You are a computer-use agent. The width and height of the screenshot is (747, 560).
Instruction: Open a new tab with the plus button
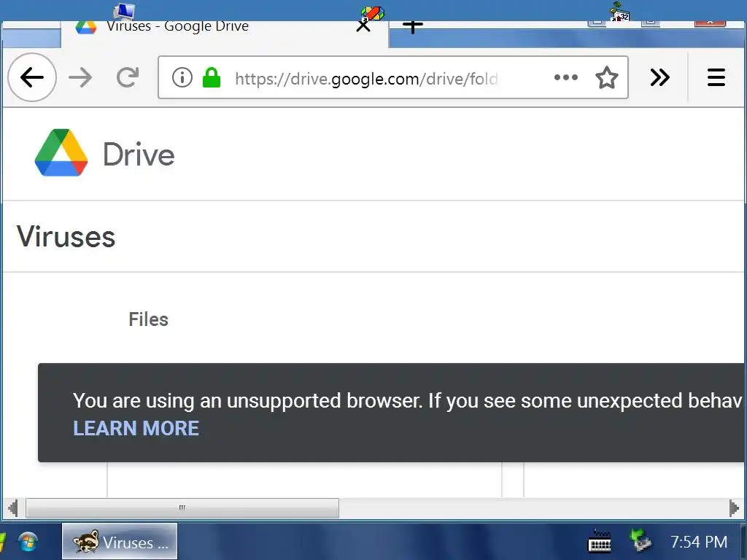point(413,27)
